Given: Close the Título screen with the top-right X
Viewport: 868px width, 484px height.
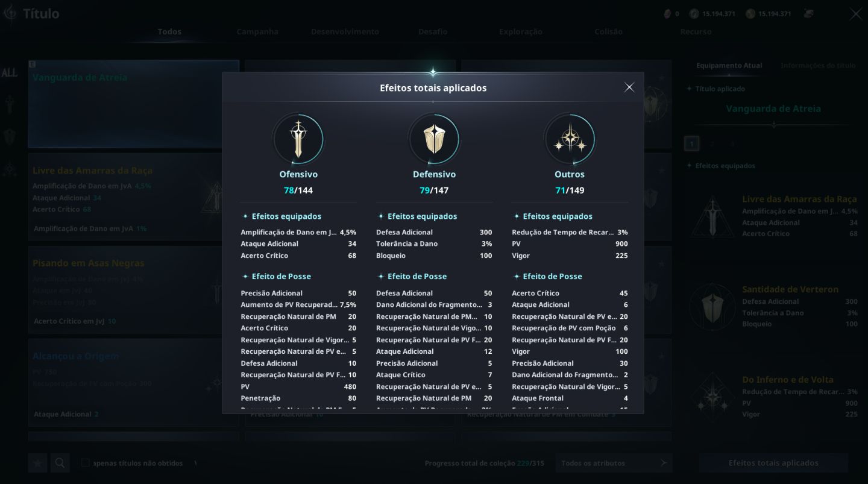Looking at the screenshot, I should coord(855,14).
